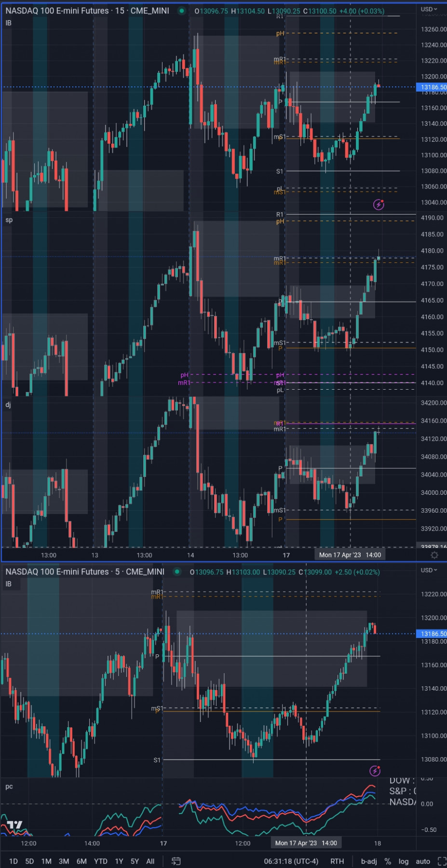This screenshot has width=447, height=868.
Task: Click the chart settings gear icon
Action: [434, 555]
